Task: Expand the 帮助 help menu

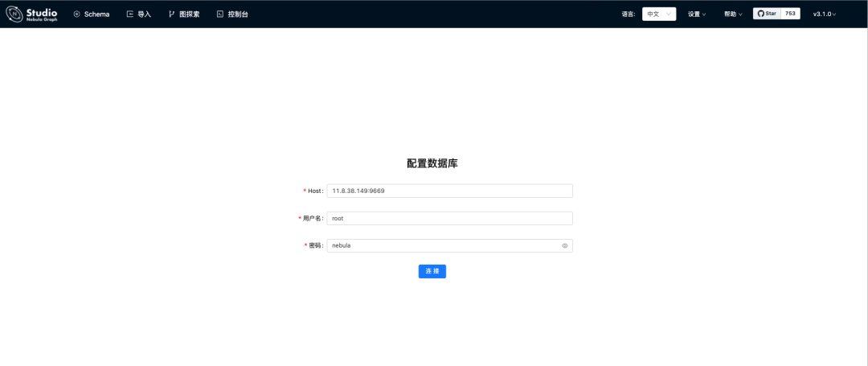Action: click(x=732, y=14)
